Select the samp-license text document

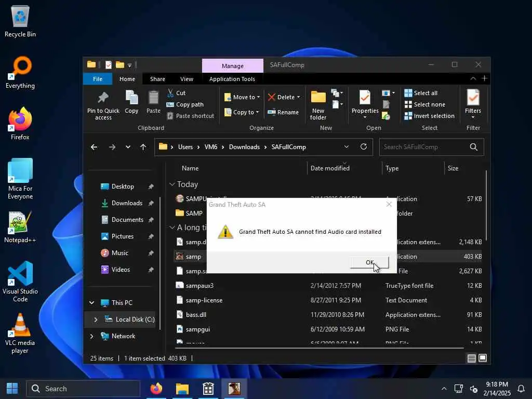pyautogui.click(x=204, y=300)
